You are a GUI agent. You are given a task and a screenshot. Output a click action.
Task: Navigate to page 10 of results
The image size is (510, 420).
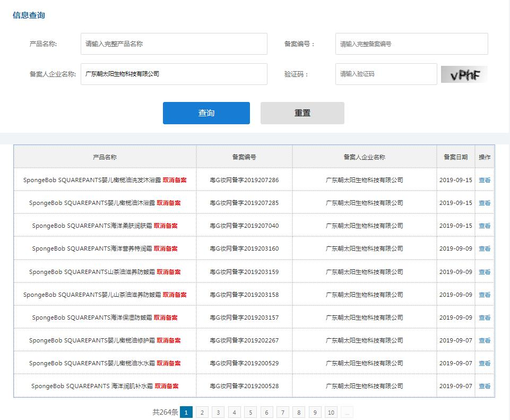pos(331,413)
